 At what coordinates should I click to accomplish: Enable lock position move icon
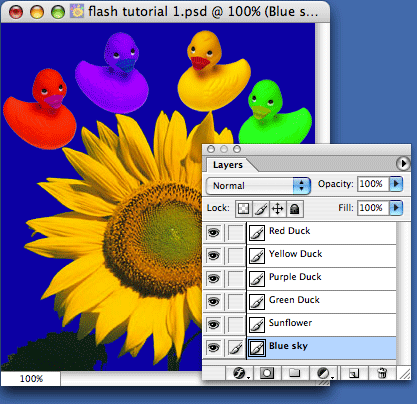point(278,209)
